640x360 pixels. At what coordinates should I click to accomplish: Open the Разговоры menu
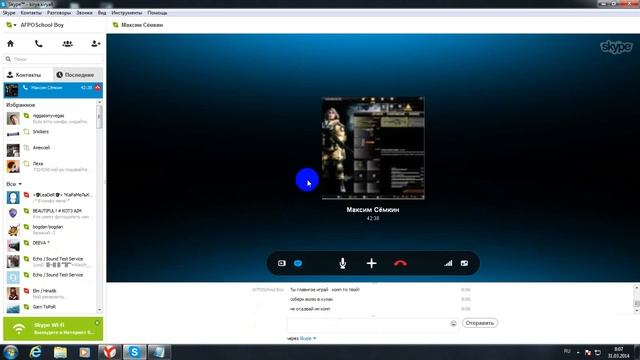59,13
